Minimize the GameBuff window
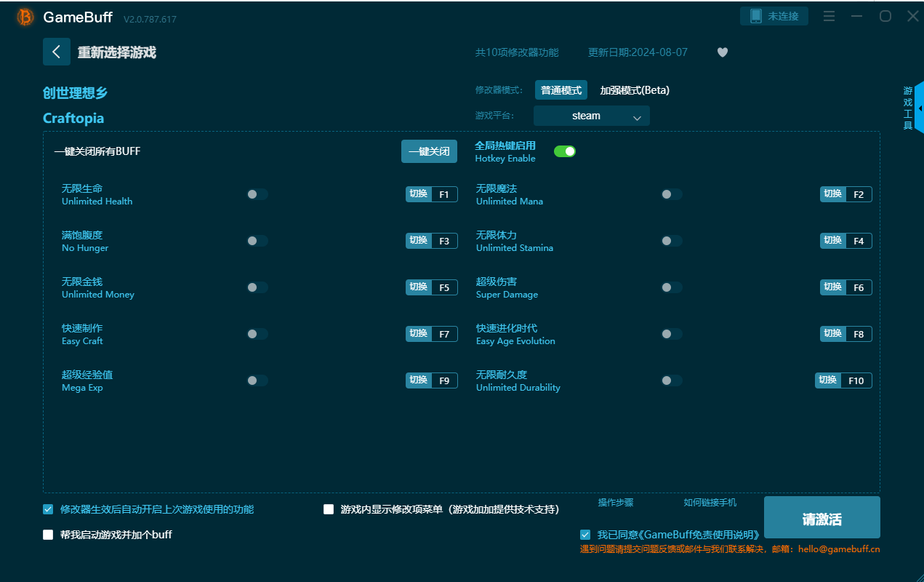924x582 pixels. [x=857, y=16]
